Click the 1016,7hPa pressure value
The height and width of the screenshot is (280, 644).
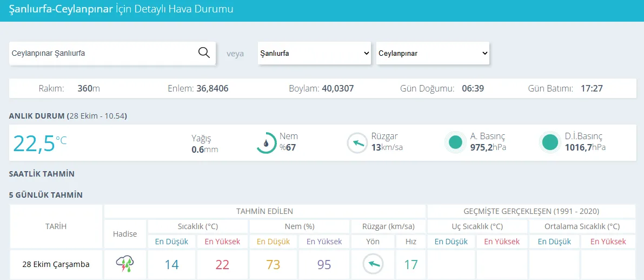pyautogui.click(x=585, y=148)
